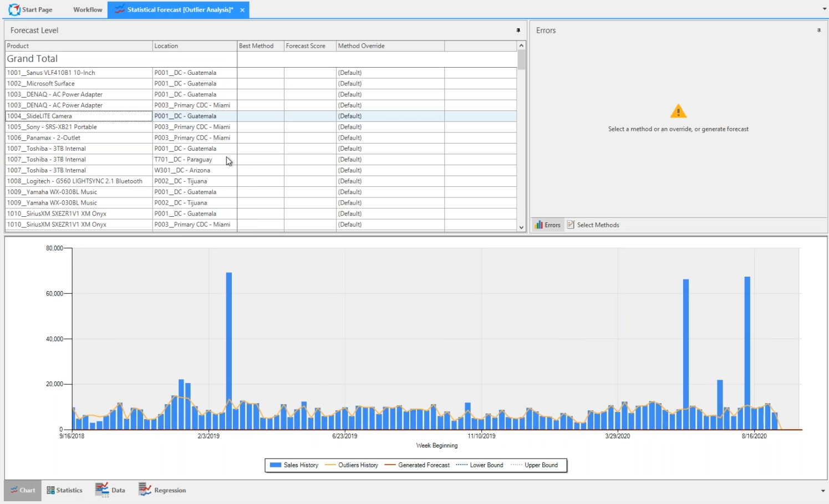Open Method Override for 1001__Sanus row
This screenshot has height=504, width=829.
click(390, 73)
